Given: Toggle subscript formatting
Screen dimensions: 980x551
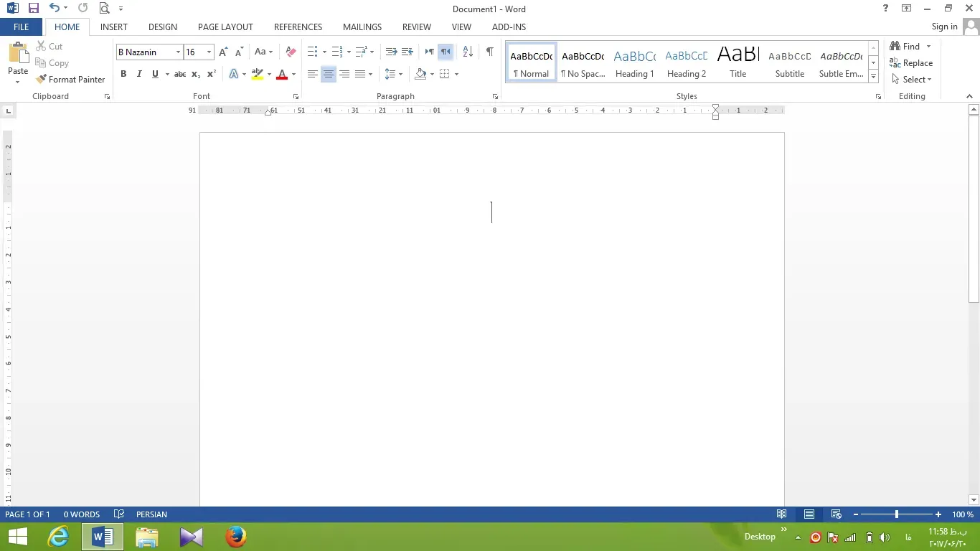Looking at the screenshot, I should (196, 74).
